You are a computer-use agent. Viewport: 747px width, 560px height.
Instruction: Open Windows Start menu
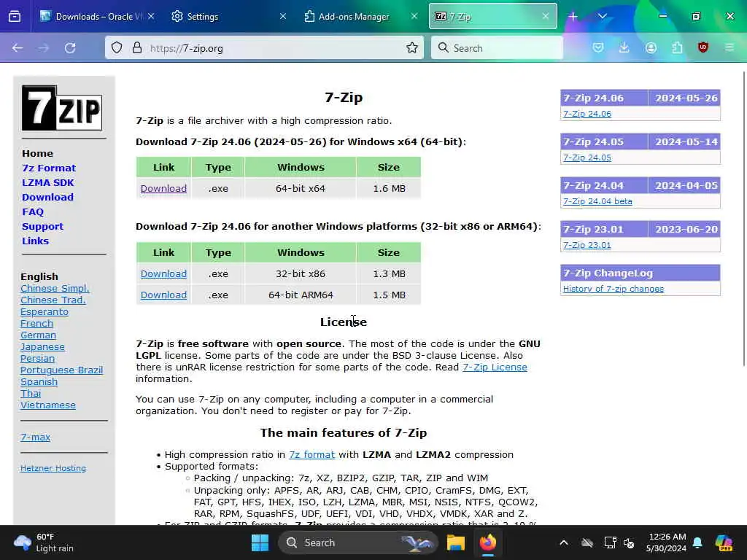(260, 542)
